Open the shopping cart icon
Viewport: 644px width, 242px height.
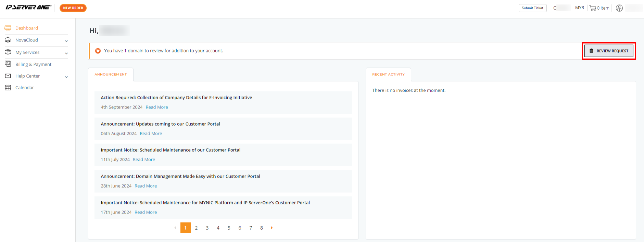pyautogui.click(x=593, y=8)
